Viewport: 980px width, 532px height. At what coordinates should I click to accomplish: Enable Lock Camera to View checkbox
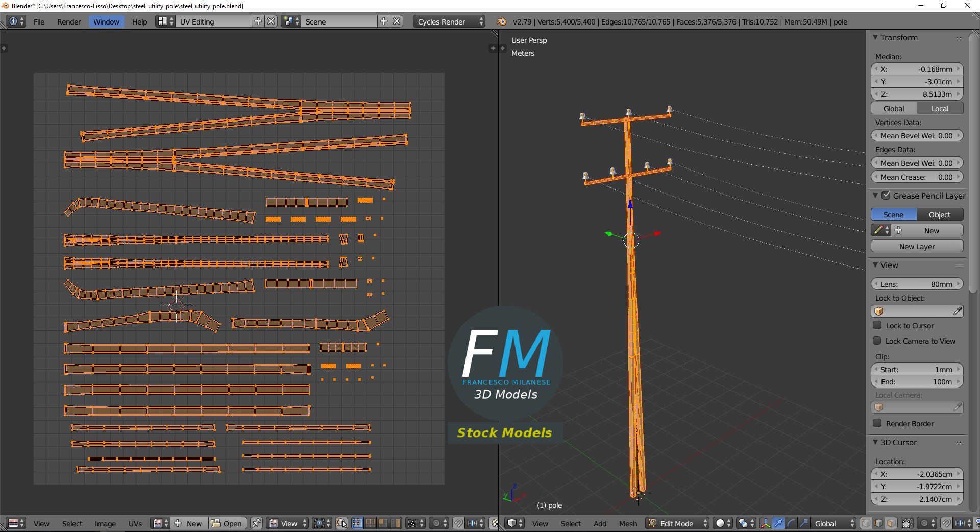tap(877, 341)
